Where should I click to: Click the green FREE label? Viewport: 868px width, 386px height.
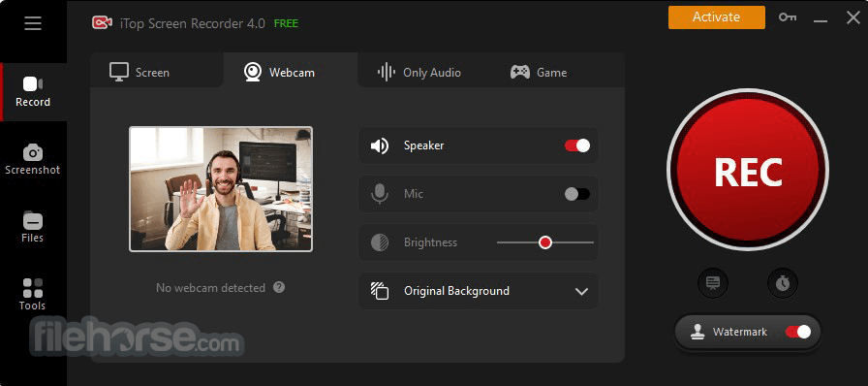tap(286, 23)
